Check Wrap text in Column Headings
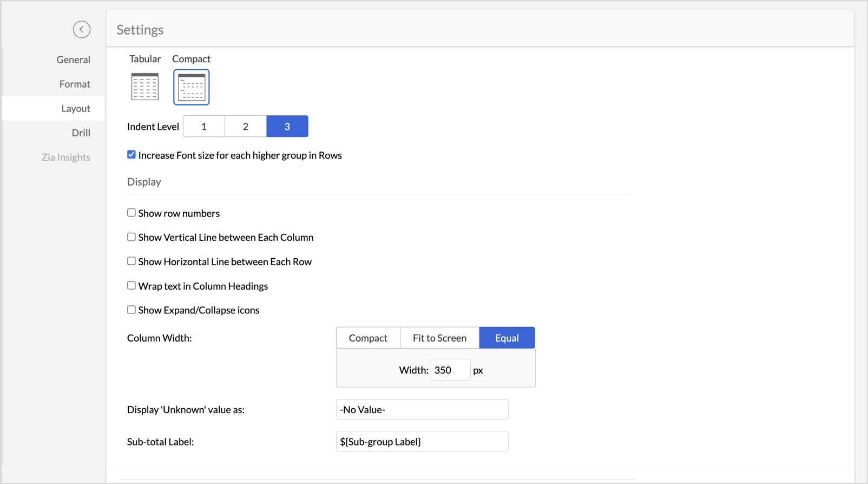Viewport: 868px width, 484px height. [x=131, y=285]
